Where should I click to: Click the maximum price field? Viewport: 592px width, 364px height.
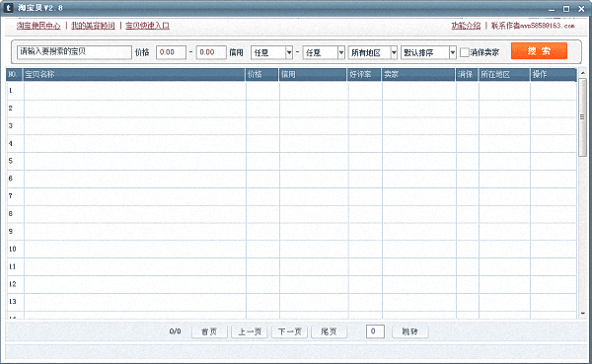point(211,52)
